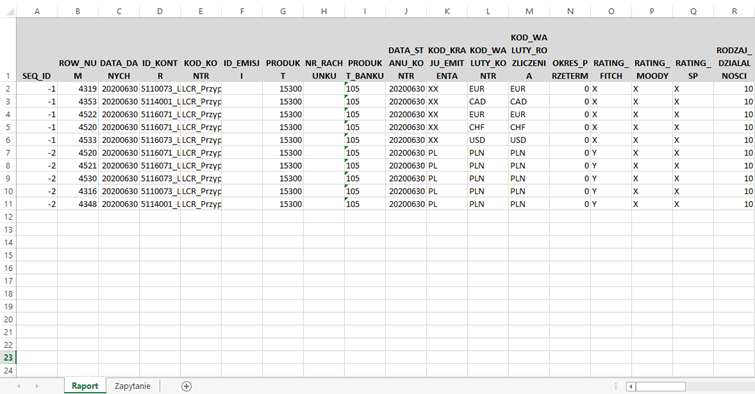Screen dimensions: 755x394
Task: Click the cell containing CAD in KOD_WALUTY_KONTR
Action: point(488,102)
